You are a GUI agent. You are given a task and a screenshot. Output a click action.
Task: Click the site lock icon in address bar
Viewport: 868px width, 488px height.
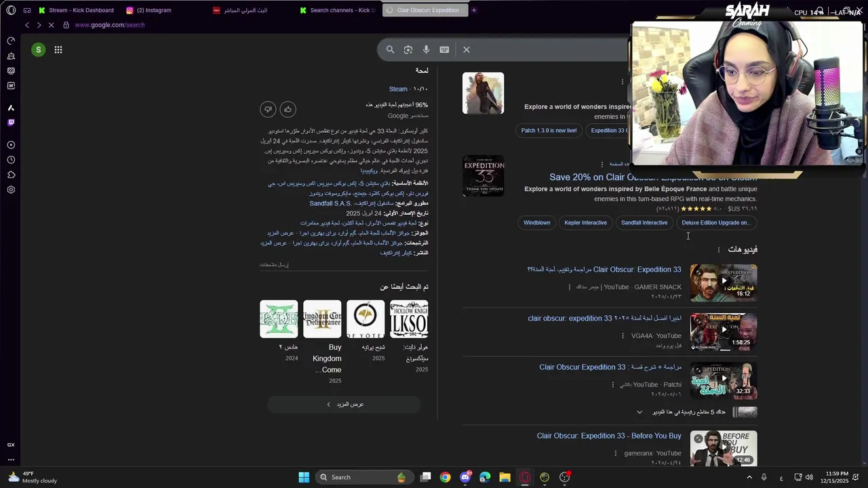coord(66,25)
